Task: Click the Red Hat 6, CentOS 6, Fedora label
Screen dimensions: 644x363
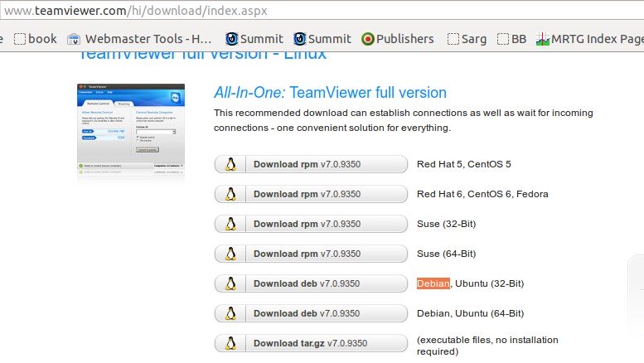Action: pos(482,194)
